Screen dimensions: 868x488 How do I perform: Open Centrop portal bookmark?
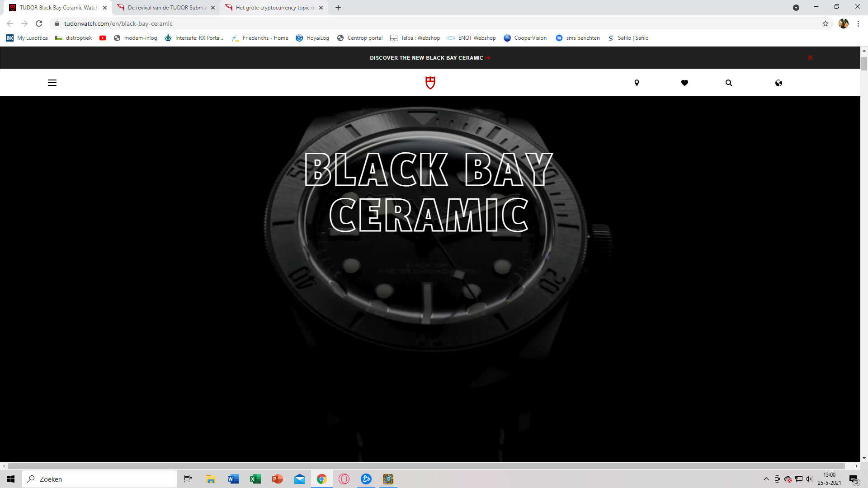coord(360,38)
